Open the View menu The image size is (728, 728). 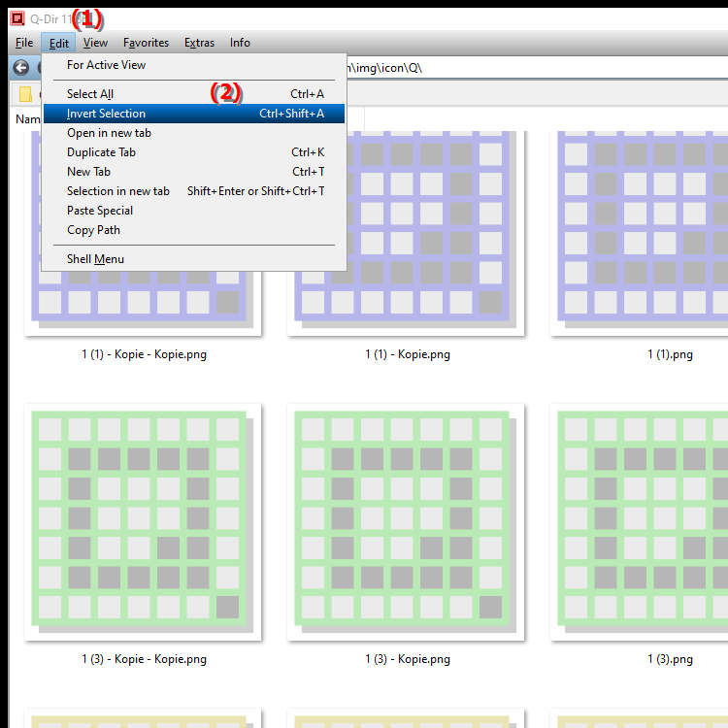(96, 43)
